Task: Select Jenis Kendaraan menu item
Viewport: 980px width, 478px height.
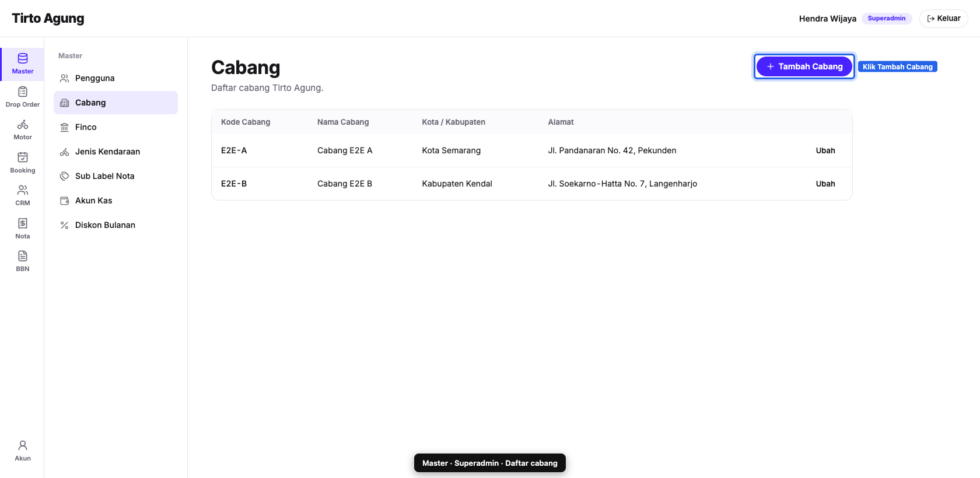Action: point(116,152)
